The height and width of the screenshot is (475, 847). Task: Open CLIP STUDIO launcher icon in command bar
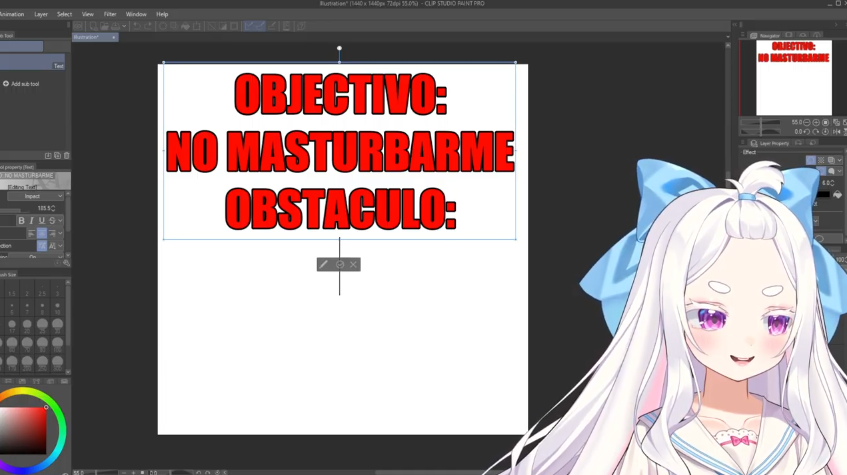(77, 26)
